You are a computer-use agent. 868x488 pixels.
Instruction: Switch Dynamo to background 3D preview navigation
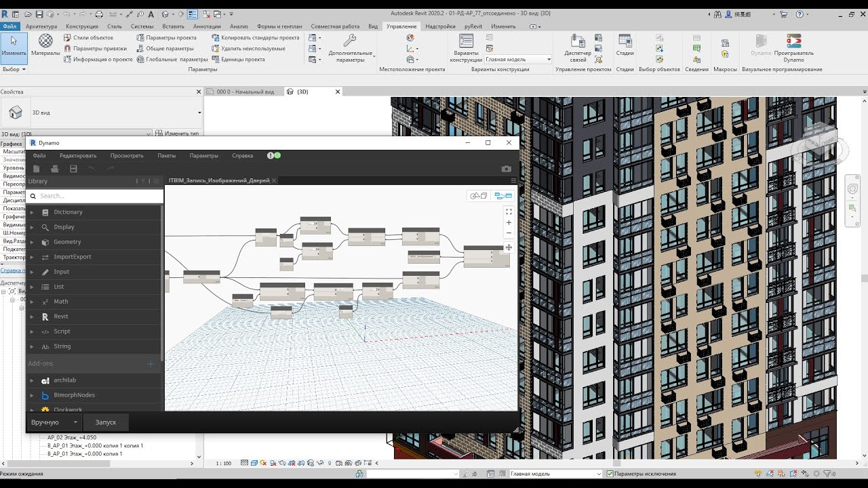[x=479, y=196]
